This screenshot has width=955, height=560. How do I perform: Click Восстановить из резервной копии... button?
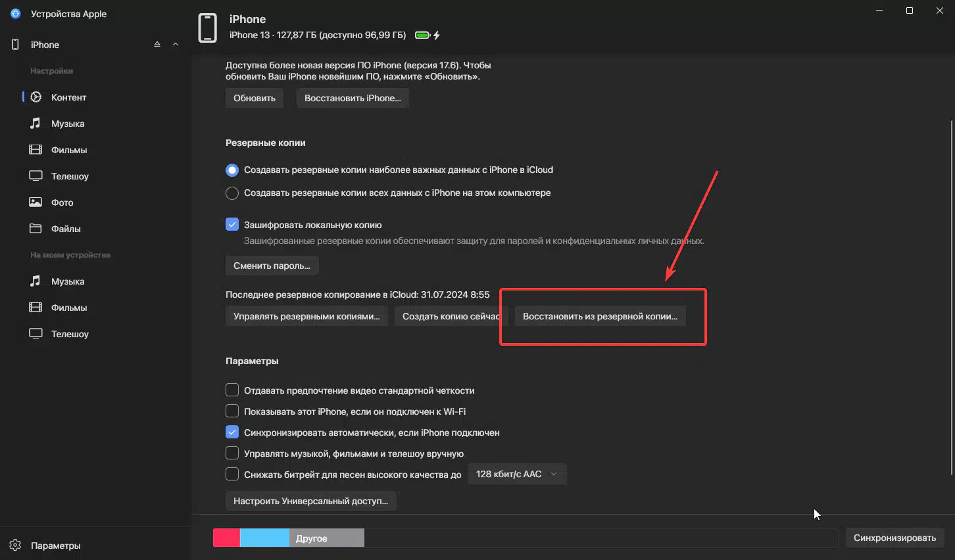[600, 316]
